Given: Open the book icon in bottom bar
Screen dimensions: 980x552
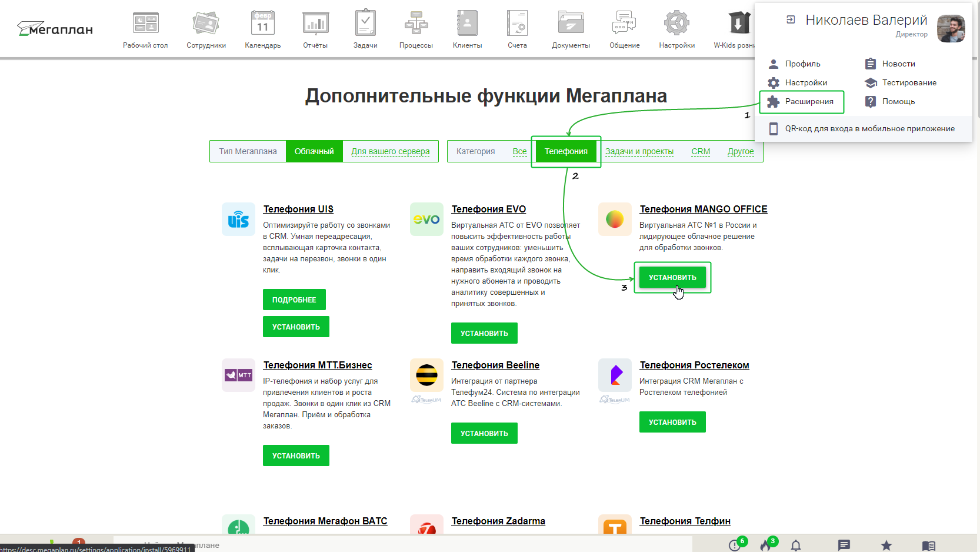Looking at the screenshot, I should [929, 546].
